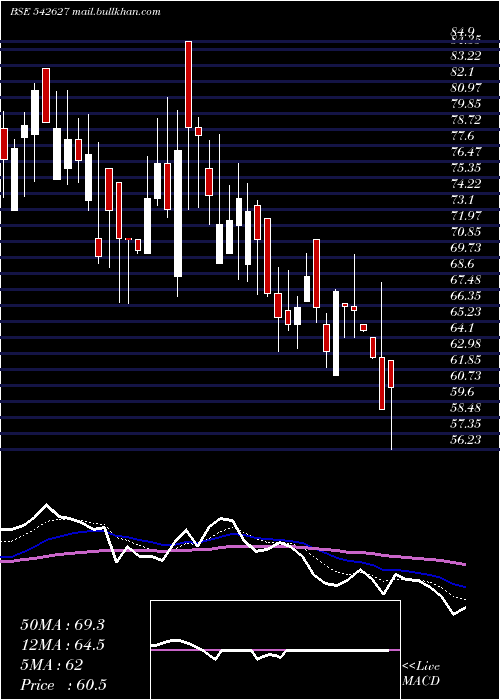Select the 78.72 axis value
This screenshot has height=700, width=500.
click(466, 120)
